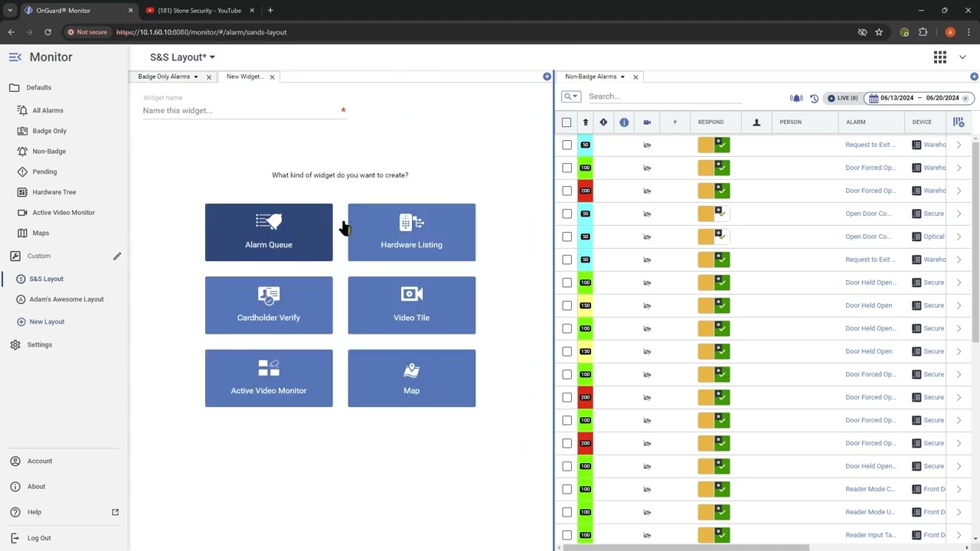The image size is (980, 551).
Task: Click the first row's acknowledge checkmark icon
Action: [722, 145]
